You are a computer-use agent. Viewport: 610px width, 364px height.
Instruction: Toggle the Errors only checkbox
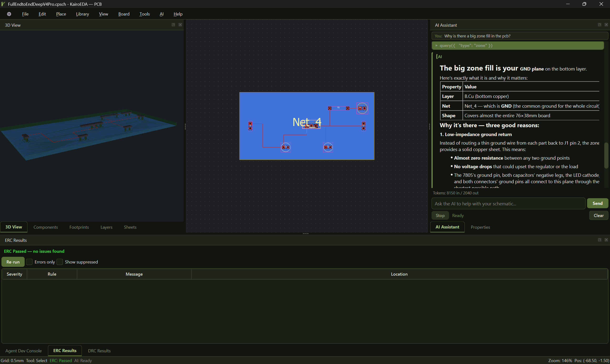tap(30, 262)
